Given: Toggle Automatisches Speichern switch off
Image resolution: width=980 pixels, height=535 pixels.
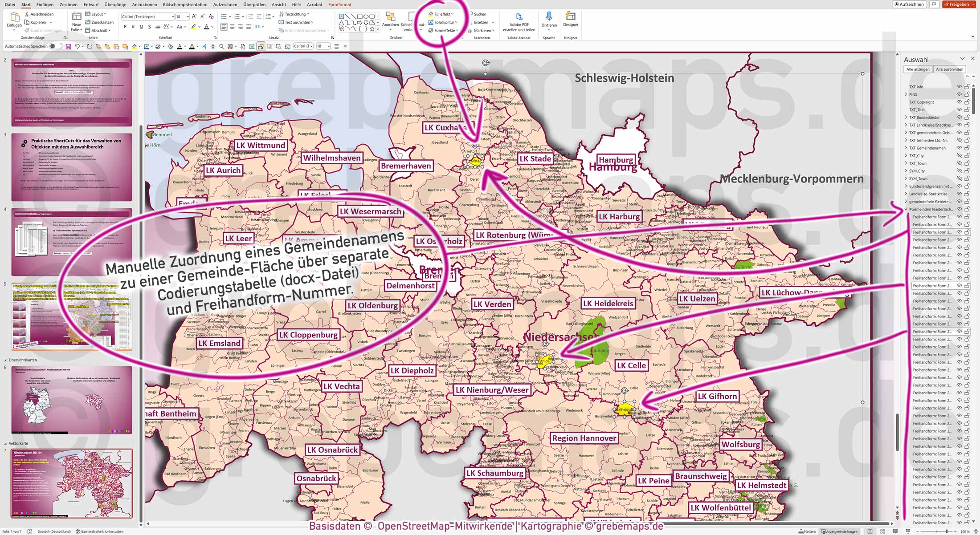Looking at the screenshot, I should coord(56,46).
